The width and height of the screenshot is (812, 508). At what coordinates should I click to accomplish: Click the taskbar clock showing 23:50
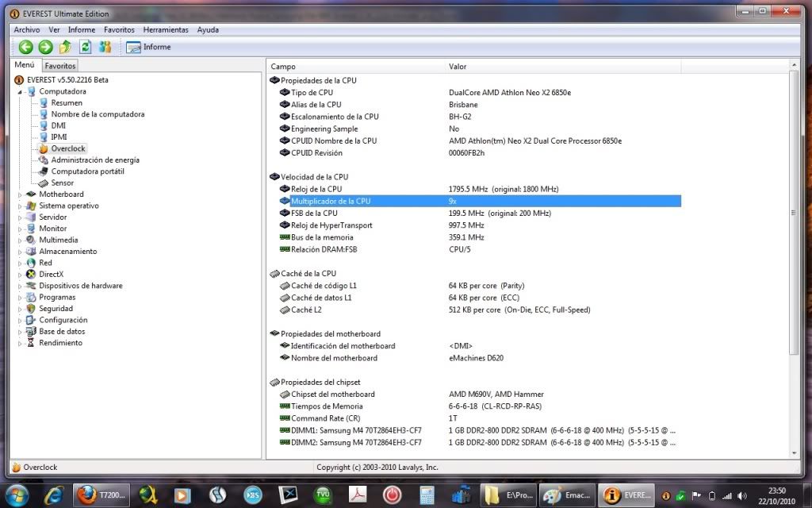[x=777, y=496]
